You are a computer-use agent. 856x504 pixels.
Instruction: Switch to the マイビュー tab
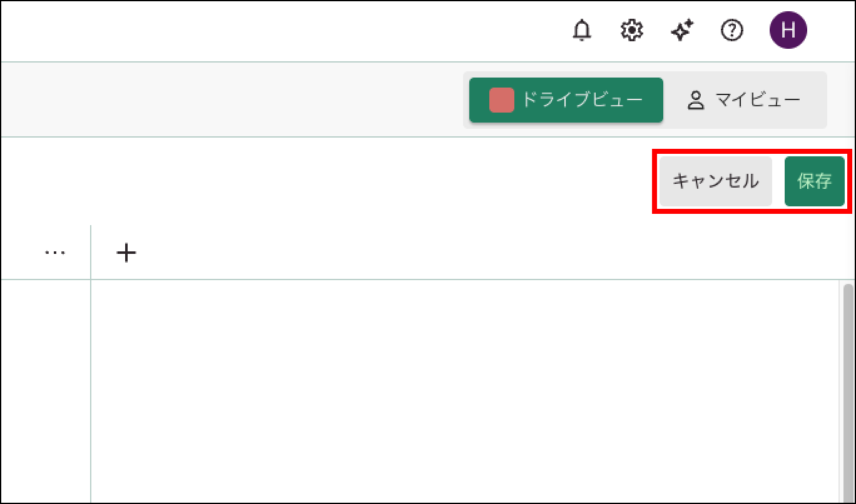(x=745, y=100)
